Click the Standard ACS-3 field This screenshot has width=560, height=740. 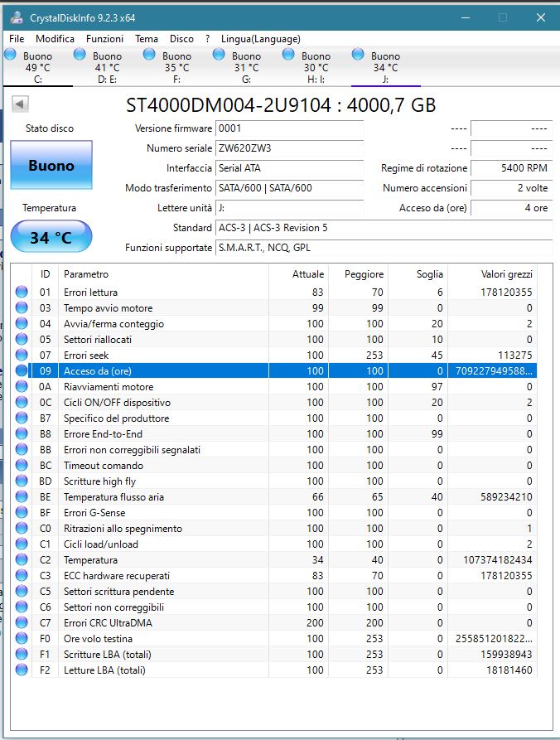(384, 228)
